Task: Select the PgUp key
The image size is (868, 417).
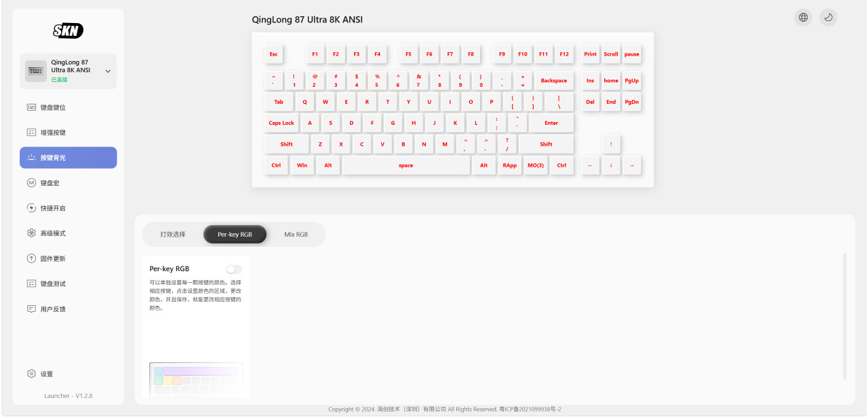Action: (x=632, y=81)
